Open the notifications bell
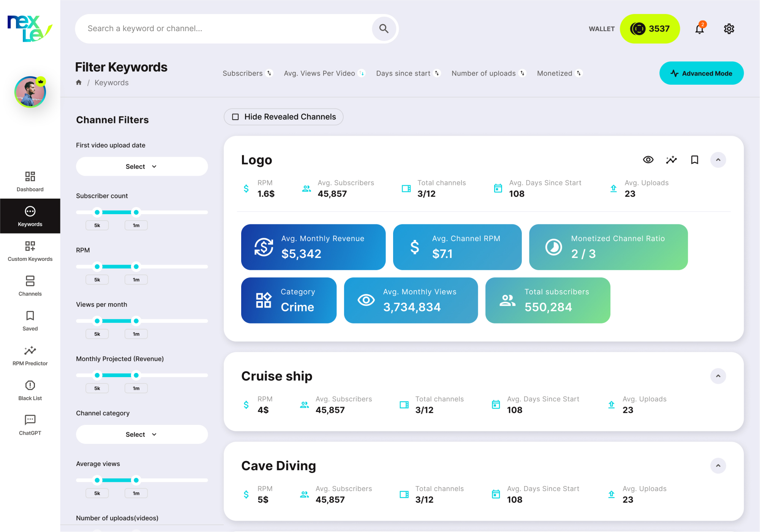Screen dimensions: 760x532 pos(699,29)
